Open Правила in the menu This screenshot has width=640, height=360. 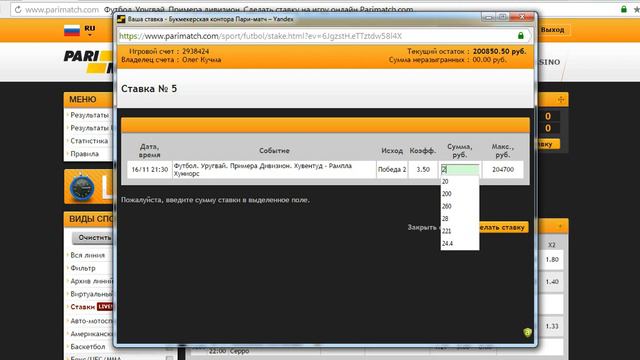pos(84,154)
